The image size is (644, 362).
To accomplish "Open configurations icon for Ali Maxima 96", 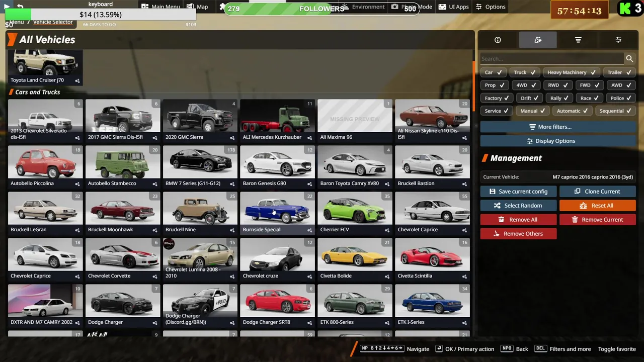I will pos(387,137).
